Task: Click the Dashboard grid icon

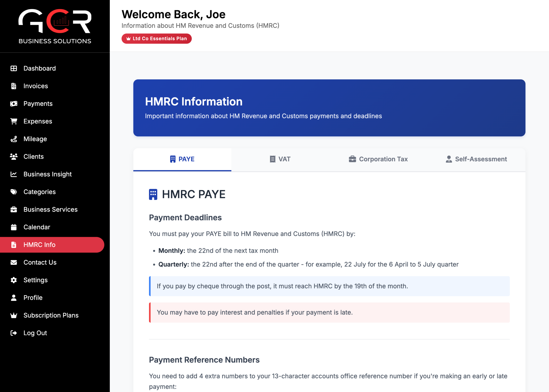Action: (14, 68)
